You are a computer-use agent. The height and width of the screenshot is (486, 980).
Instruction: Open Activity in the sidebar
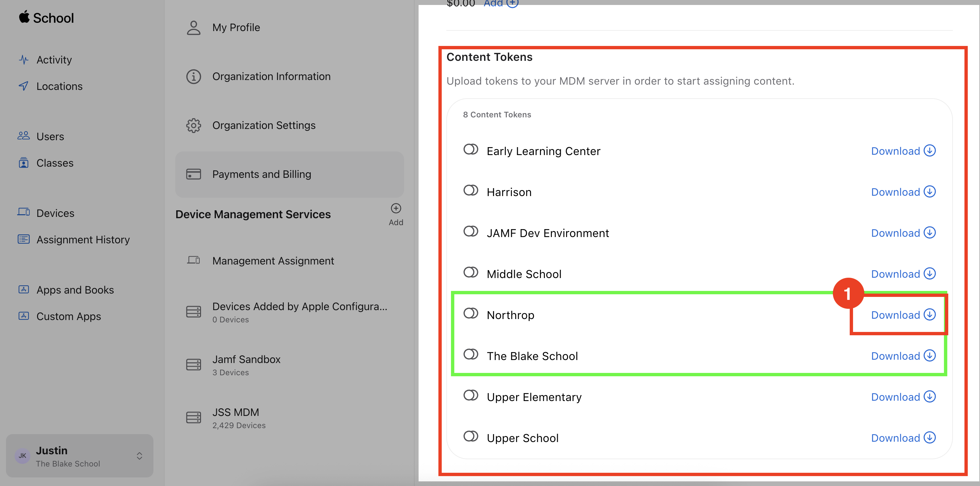(x=54, y=60)
